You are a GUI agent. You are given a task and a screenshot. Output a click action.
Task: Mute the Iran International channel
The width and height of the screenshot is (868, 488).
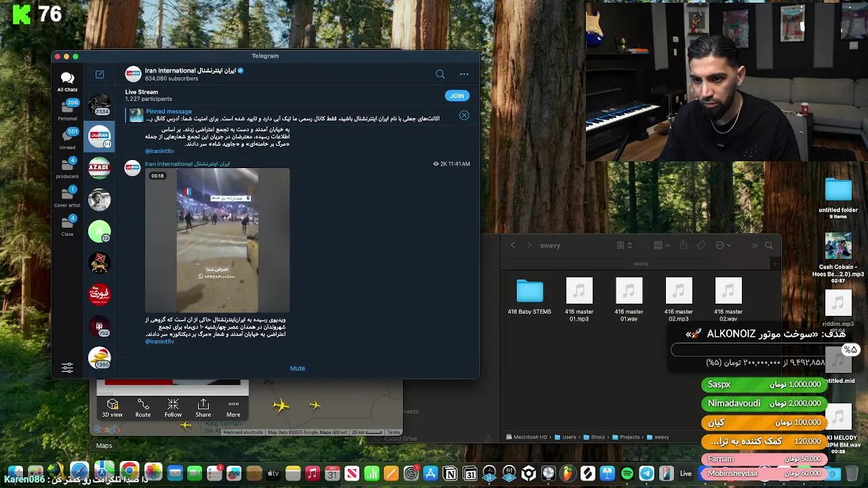pyautogui.click(x=298, y=368)
